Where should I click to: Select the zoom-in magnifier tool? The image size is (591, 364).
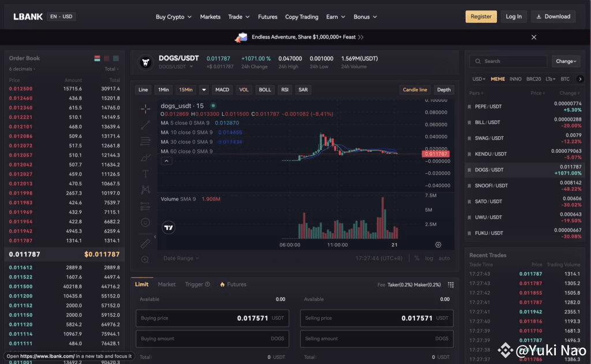click(145, 259)
